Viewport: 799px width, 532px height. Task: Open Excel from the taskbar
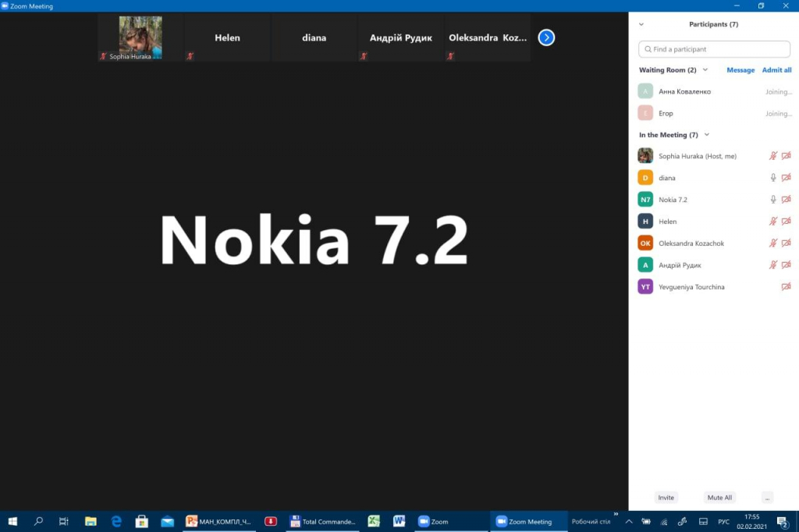(374, 521)
